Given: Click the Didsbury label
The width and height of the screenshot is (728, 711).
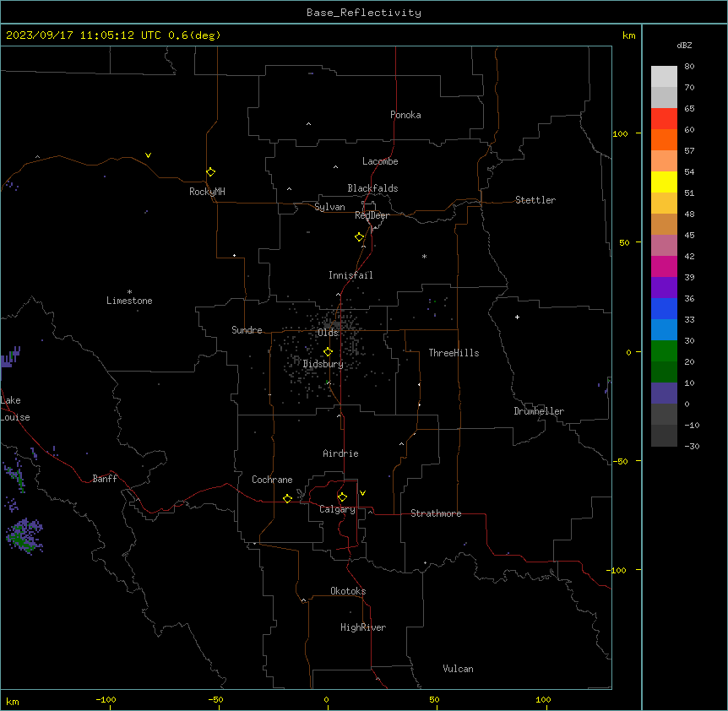Looking at the screenshot, I should [323, 364].
